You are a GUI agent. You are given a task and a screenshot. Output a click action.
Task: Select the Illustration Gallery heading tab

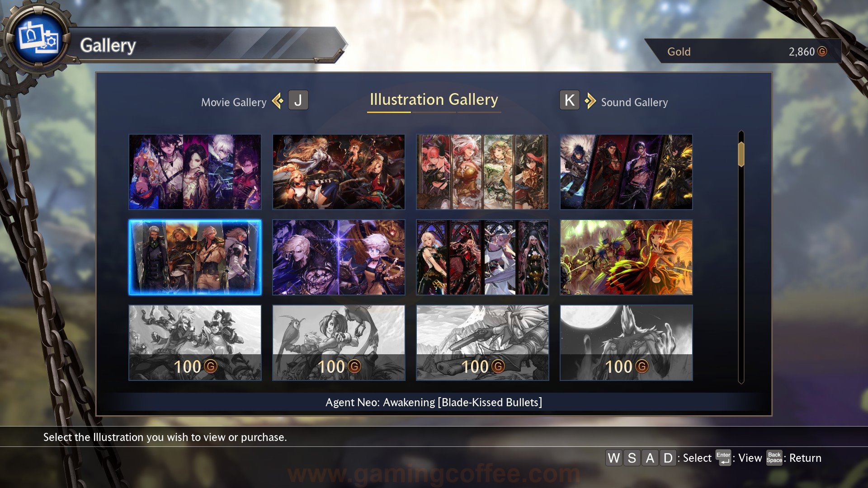(x=434, y=99)
